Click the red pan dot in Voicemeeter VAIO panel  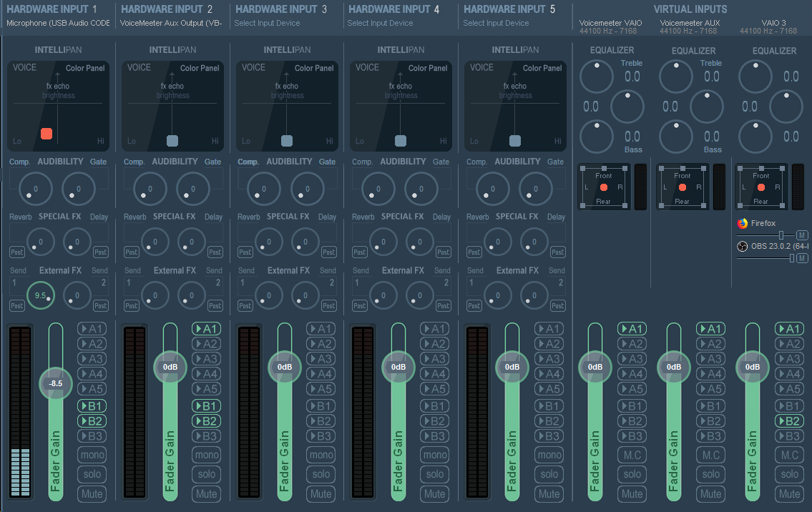pyautogui.click(x=603, y=187)
